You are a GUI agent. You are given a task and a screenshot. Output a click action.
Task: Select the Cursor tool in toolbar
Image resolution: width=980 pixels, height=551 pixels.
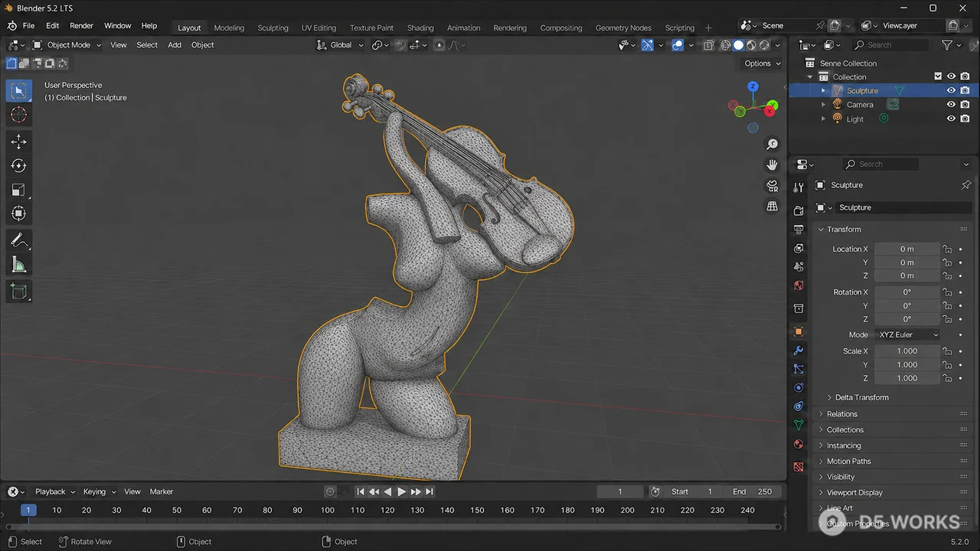click(19, 116)
